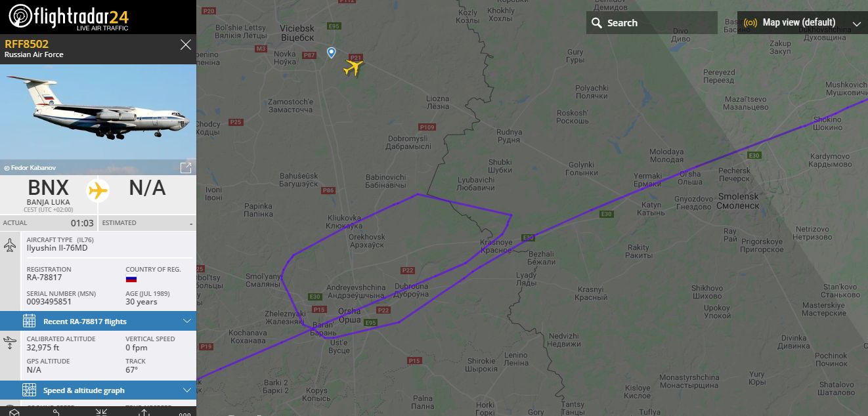
Task: Close the RFF8502 flight panel
Action: point(186,45)
